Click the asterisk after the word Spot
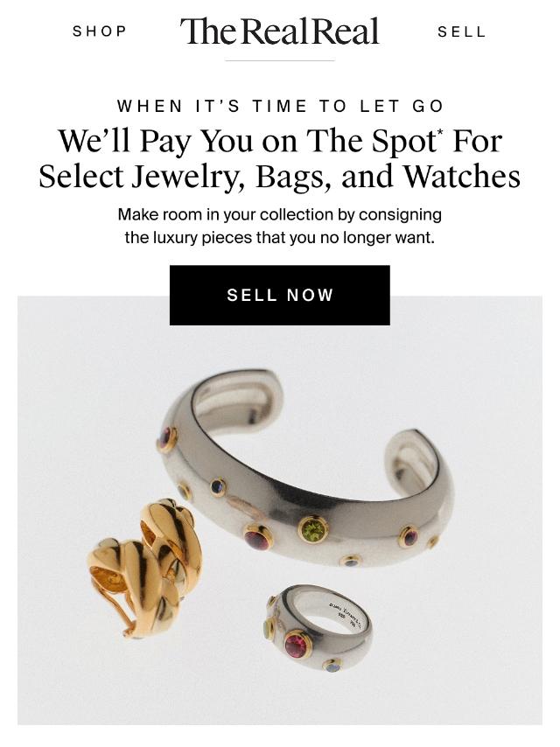Viewport: 560px width, 747px height. [440, 132]
